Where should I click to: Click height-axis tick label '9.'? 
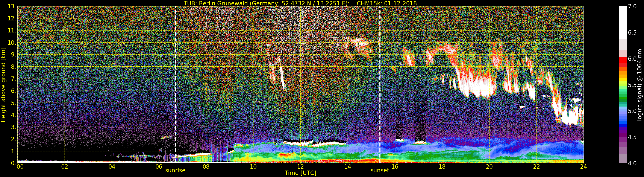pyautogui.click(x=13, y=55)
